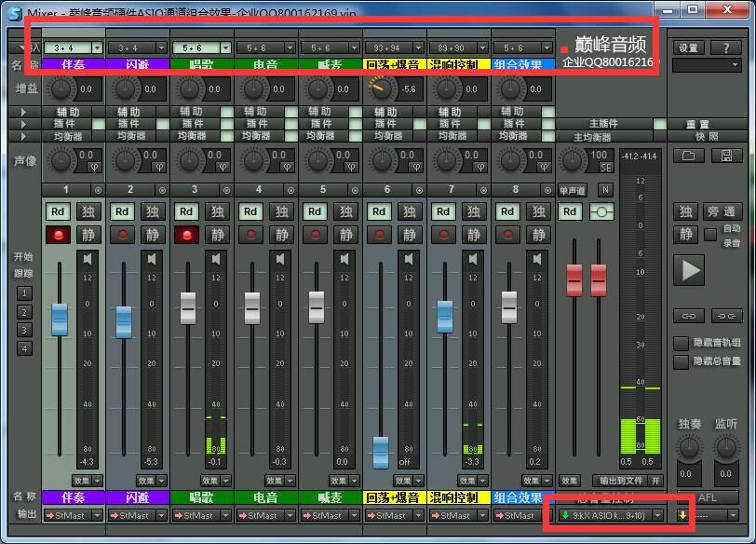Toggle Rd automation on channel 4
The height and width of the screenshot is (544, 756).
click(250, 211)
